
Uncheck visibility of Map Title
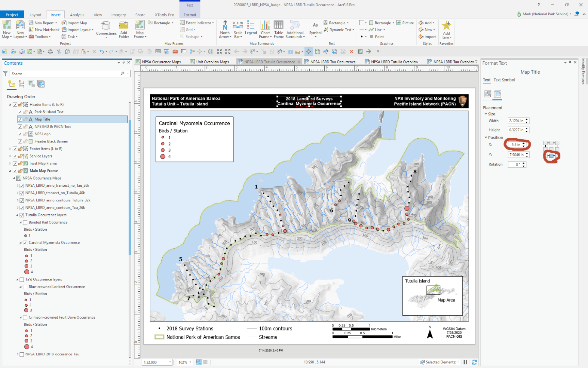(x=20, y=119)
